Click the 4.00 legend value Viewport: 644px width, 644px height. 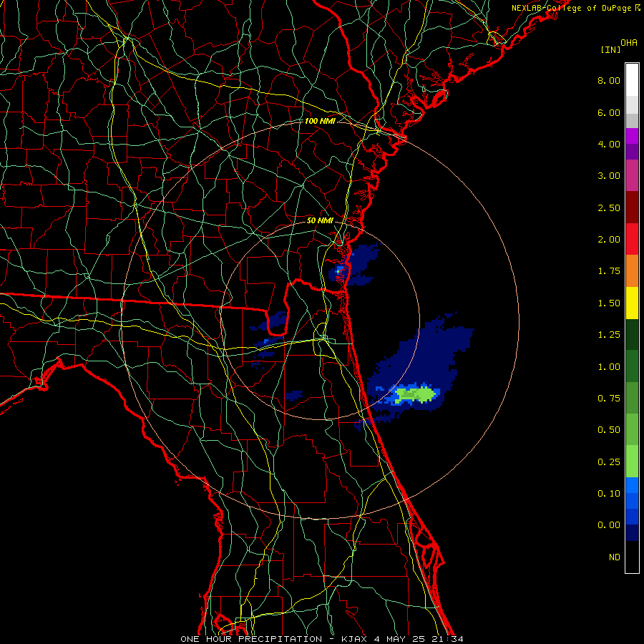pos(609,144)
